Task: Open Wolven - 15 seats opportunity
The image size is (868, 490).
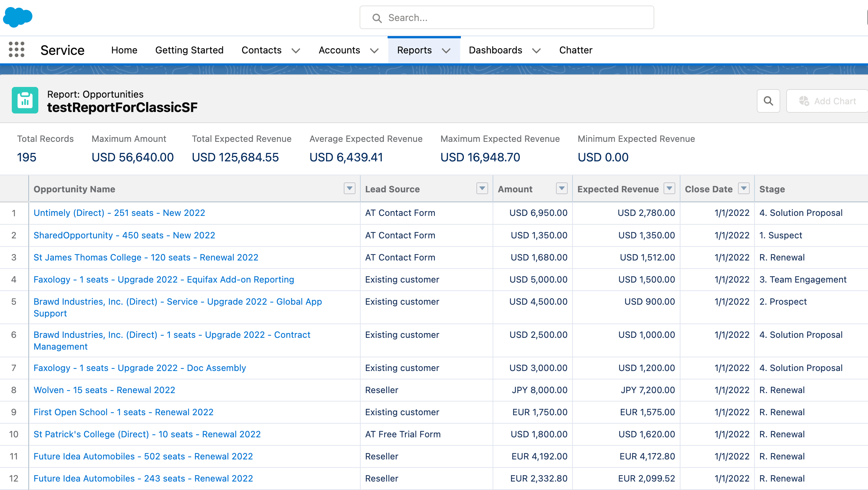Action: click(x=104, y=390)
